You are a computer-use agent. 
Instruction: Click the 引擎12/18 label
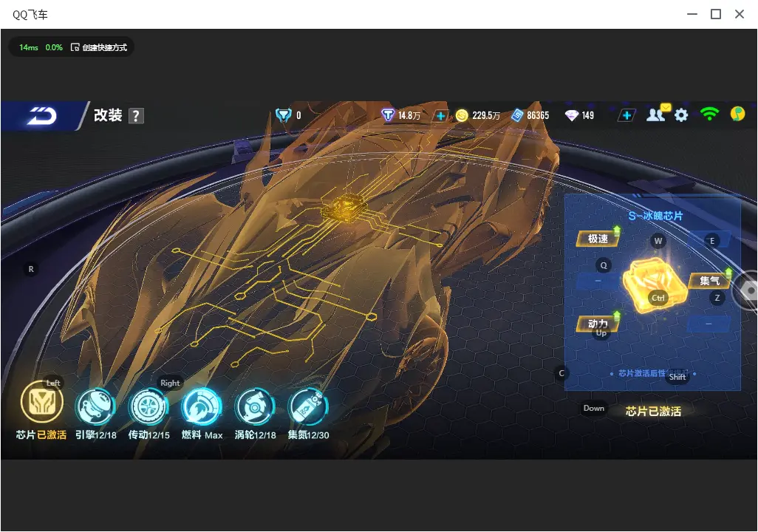(x=96, y=434)
